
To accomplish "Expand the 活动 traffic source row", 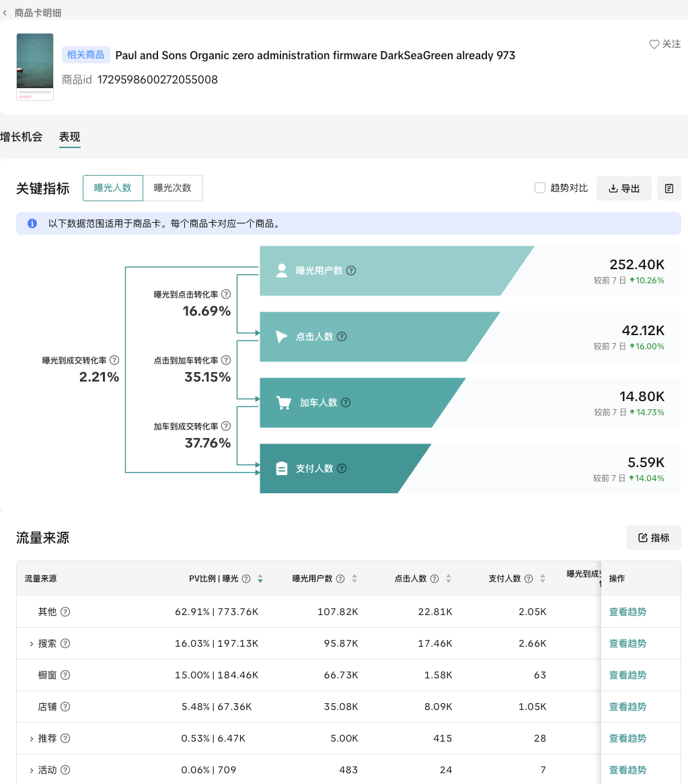I will (31, 771).
